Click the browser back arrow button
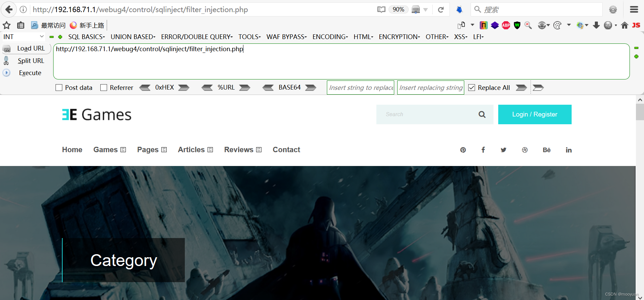 (9, 9)
